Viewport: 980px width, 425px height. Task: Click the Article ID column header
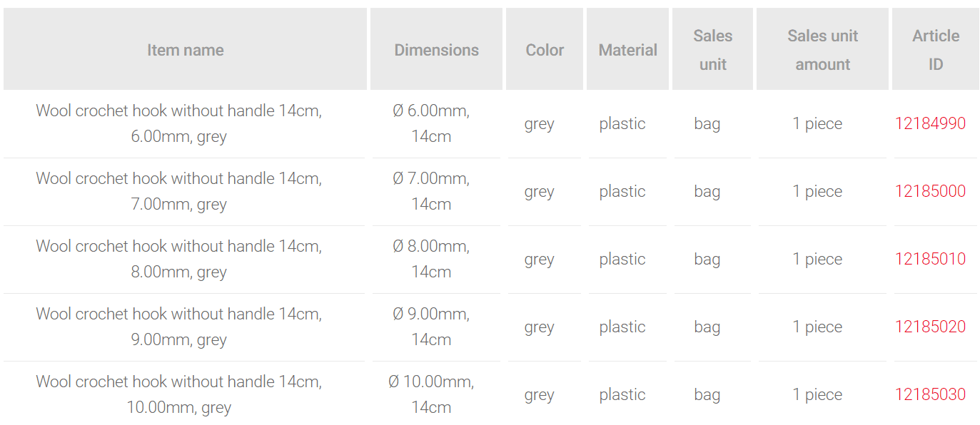[935, 50]
